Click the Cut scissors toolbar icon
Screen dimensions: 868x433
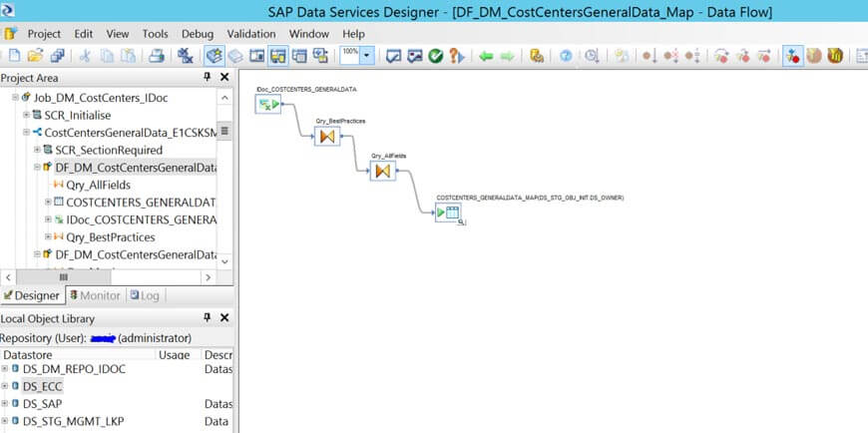[x=85, y=56]
